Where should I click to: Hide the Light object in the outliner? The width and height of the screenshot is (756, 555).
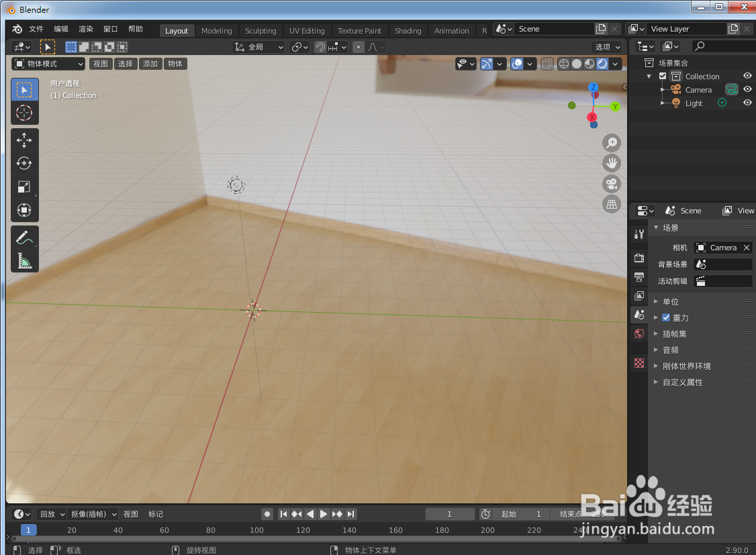(x=747, y=103)
